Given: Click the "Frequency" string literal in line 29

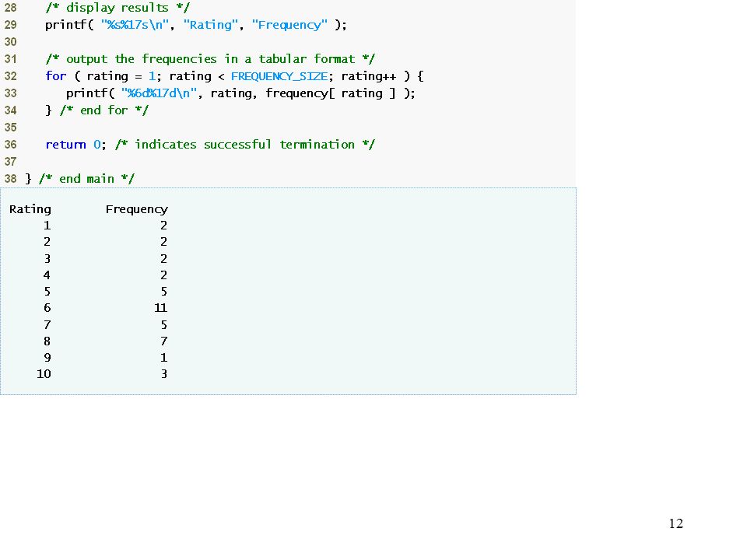Looking at the screenshot, I should (289, 25).
